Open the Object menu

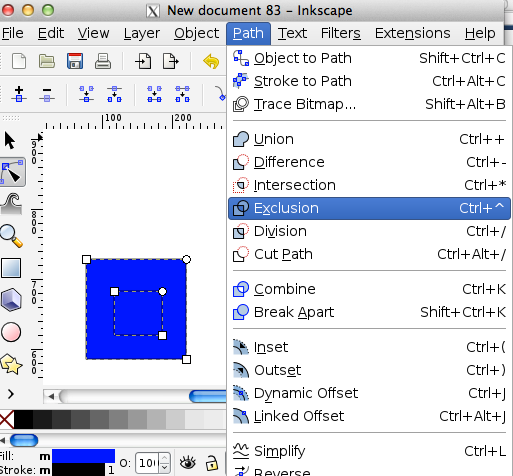(196, 33)
